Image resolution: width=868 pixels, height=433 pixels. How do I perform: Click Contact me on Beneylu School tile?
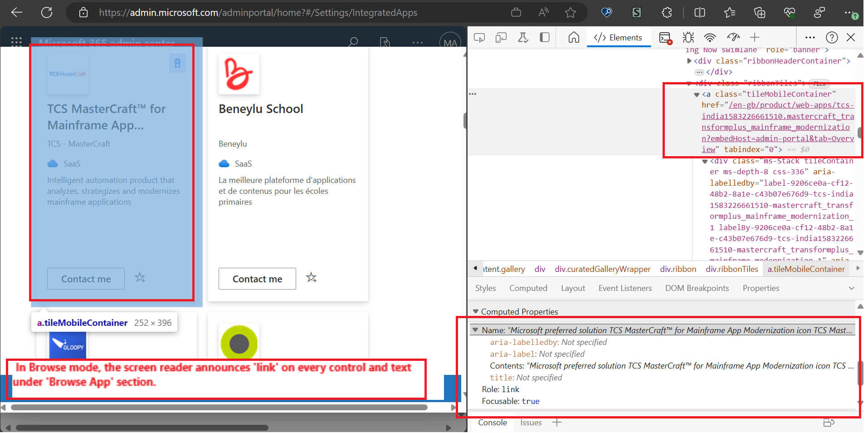257,279
